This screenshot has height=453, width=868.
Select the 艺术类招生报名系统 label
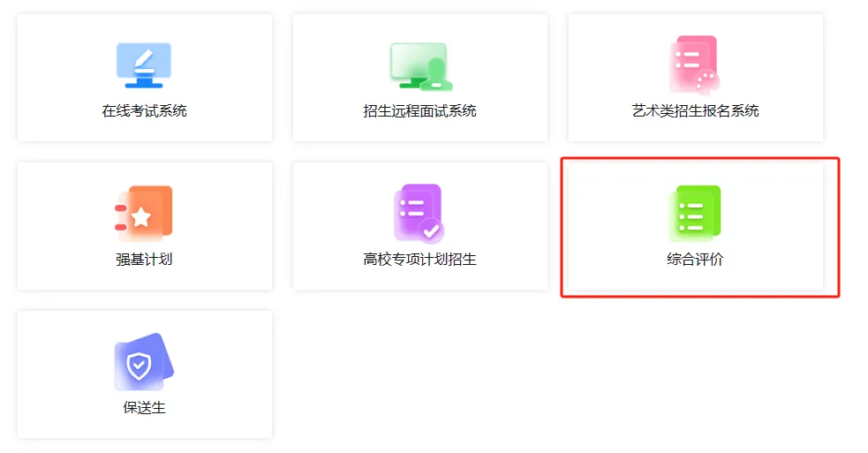click(x=695, y=111)
